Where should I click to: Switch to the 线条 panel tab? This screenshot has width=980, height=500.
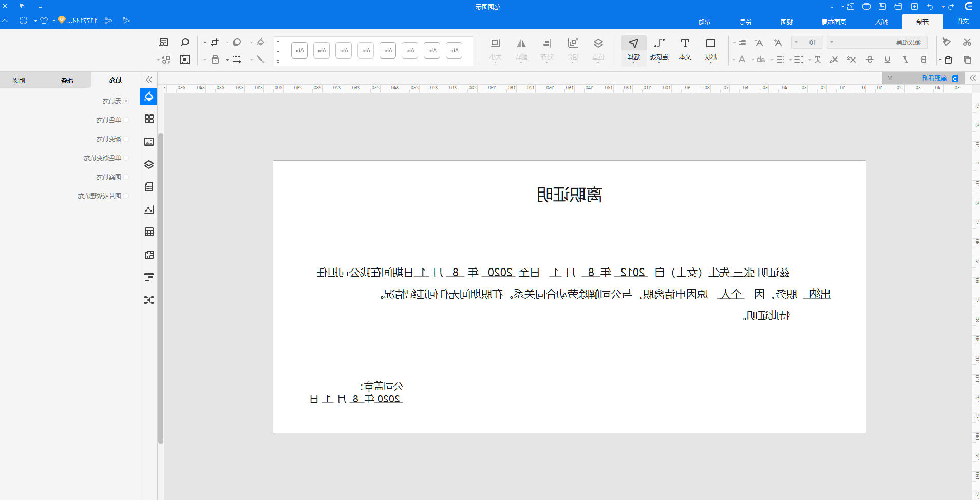67,80
